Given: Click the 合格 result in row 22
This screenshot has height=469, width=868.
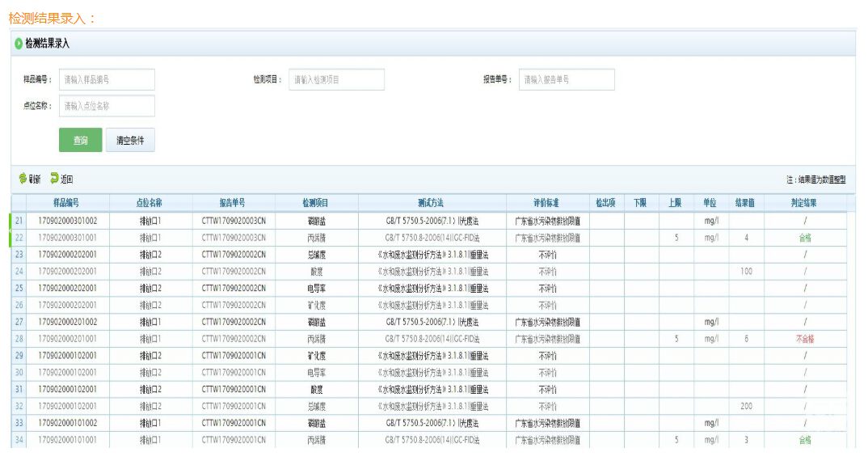Looking at the screenshot, I should tap(805, 238).
